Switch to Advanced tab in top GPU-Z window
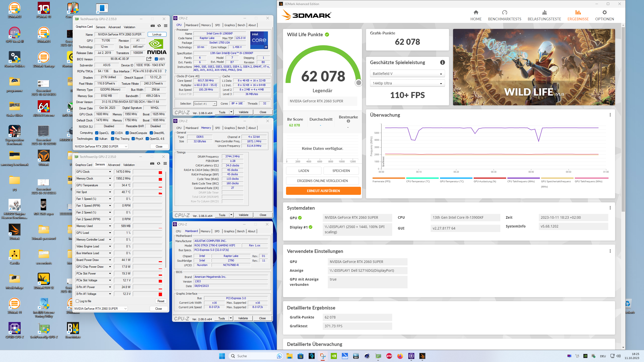This screenshot has width=644, height=362. (114, 27)
